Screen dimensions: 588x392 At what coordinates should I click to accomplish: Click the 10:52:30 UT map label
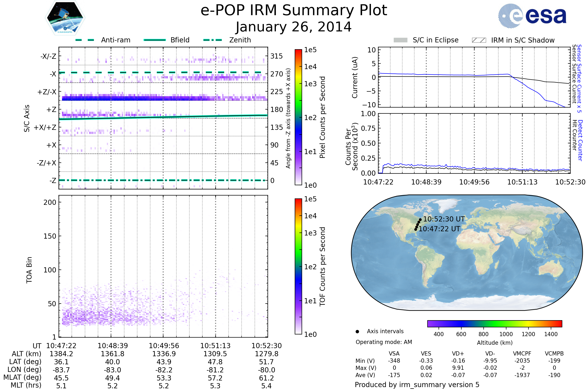[444, 219]
